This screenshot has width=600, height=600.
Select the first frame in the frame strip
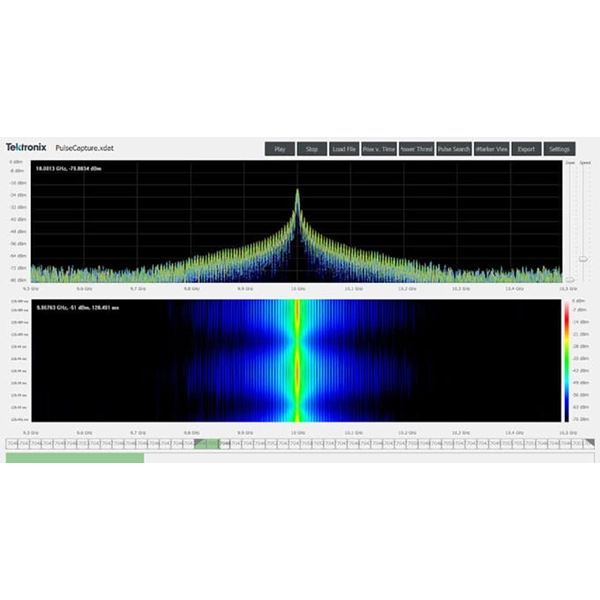pos(12,443)
